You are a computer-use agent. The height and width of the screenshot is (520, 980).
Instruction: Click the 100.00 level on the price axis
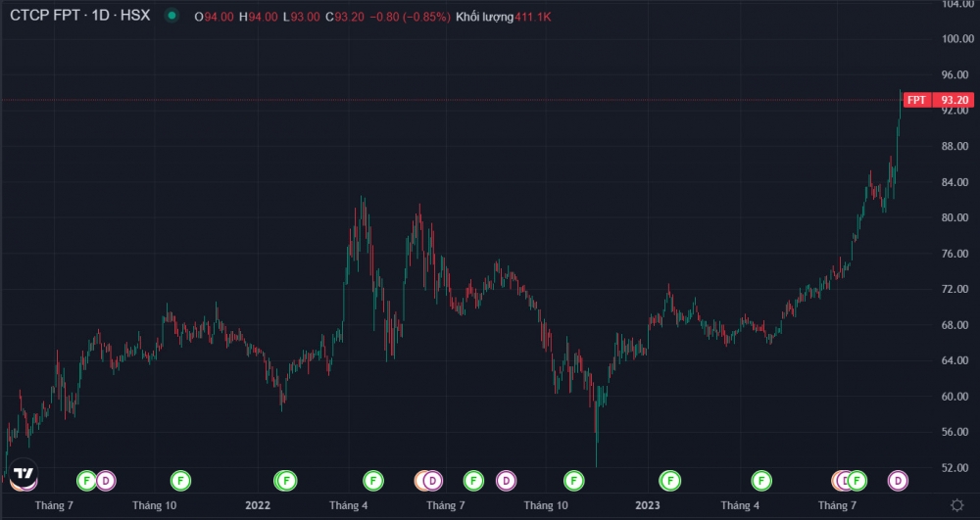[x=954, y=39]
